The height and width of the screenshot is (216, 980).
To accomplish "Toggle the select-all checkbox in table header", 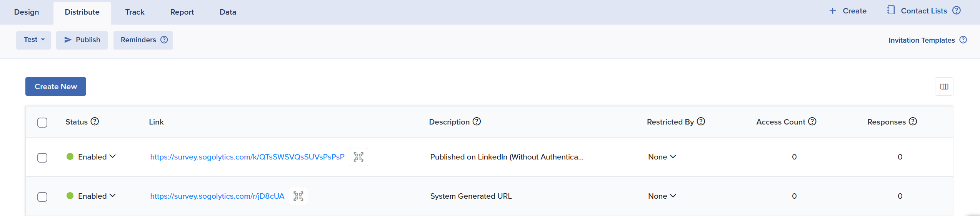I will pyautogui.click(x=42, y=123).
